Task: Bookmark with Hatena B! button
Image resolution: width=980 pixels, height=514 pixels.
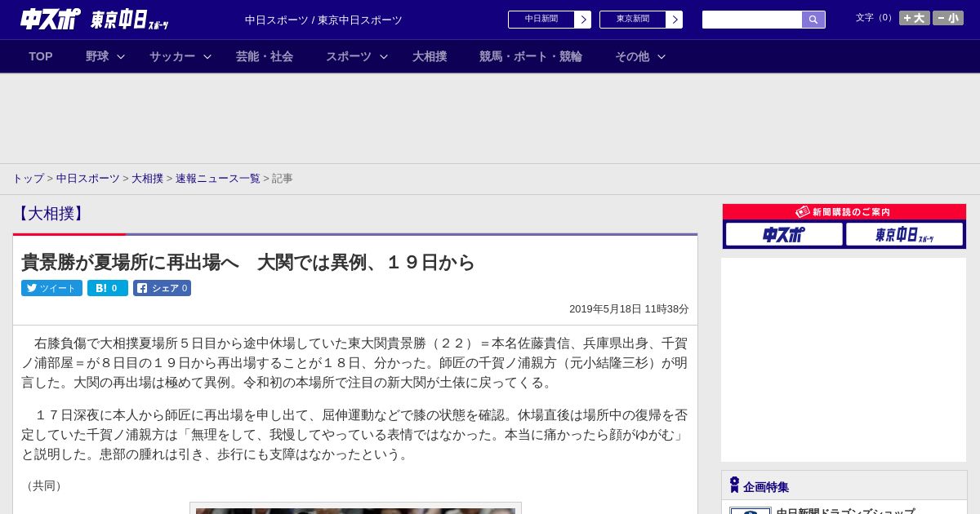Action: click(108, 288)
